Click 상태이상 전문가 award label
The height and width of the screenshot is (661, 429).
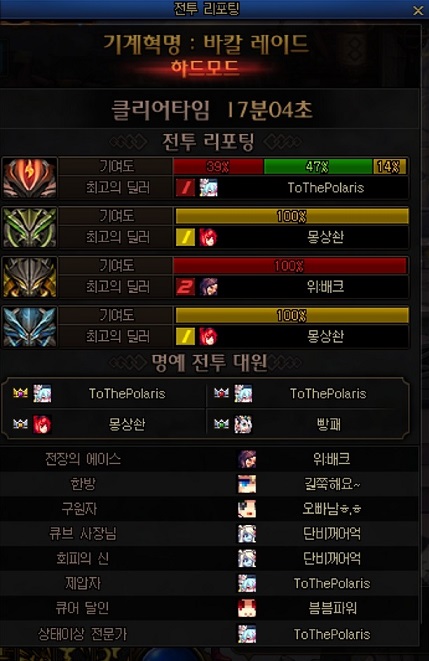click(x=82, y=634)
